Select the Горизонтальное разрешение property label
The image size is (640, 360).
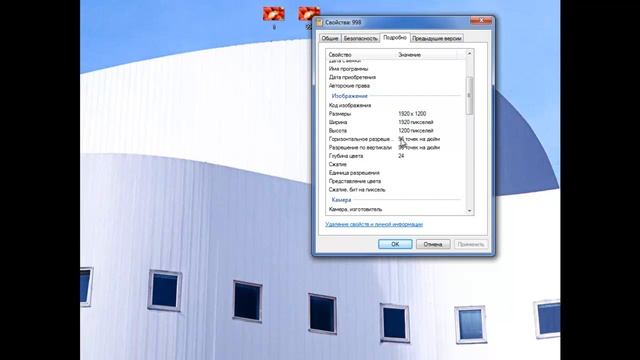361,139
